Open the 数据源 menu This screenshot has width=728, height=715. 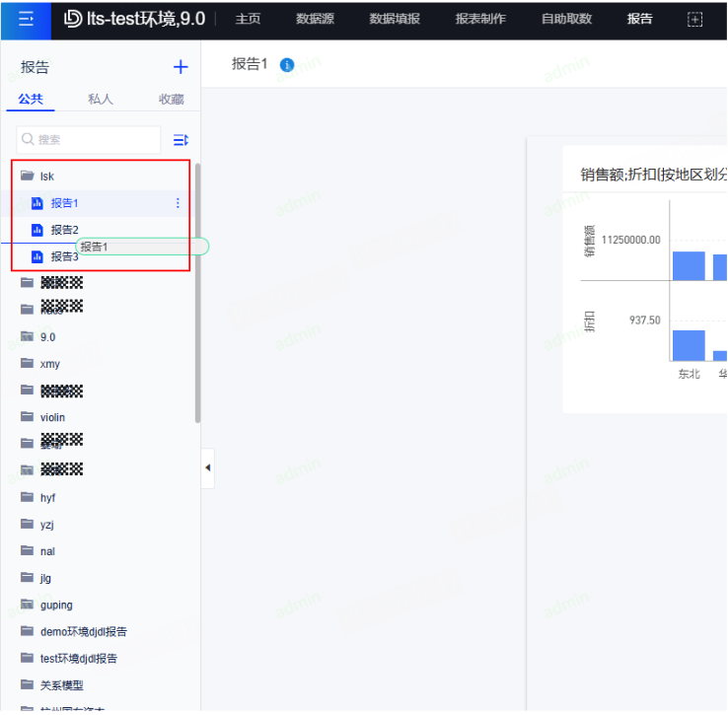point(315,19)
